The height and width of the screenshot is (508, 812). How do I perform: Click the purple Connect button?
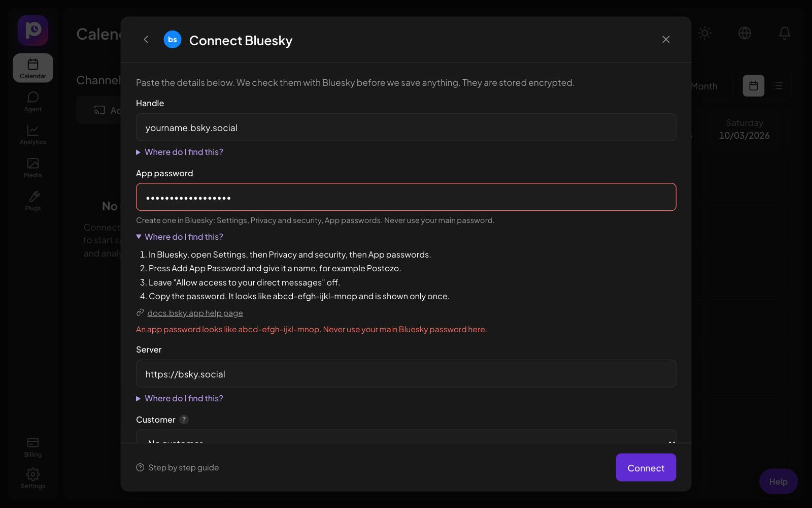646,467
